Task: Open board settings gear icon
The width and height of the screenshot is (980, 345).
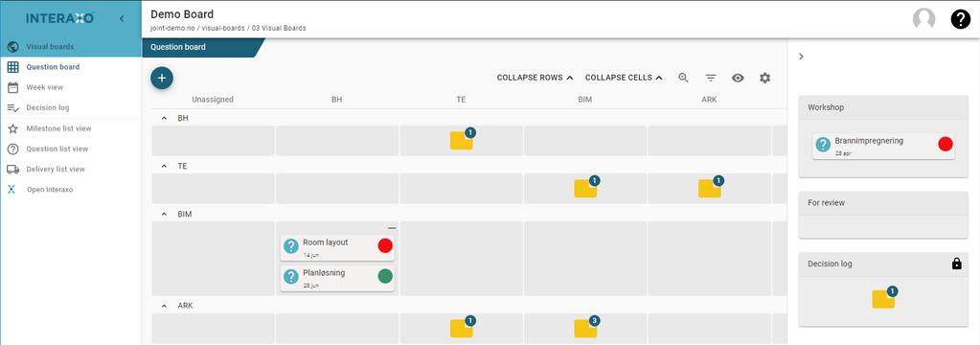Action: [x=765, y=79]
